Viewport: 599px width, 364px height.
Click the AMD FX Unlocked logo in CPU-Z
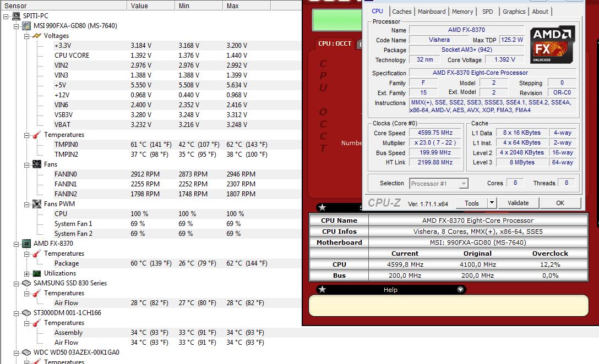pyautogui.click(x=552, y=44)
